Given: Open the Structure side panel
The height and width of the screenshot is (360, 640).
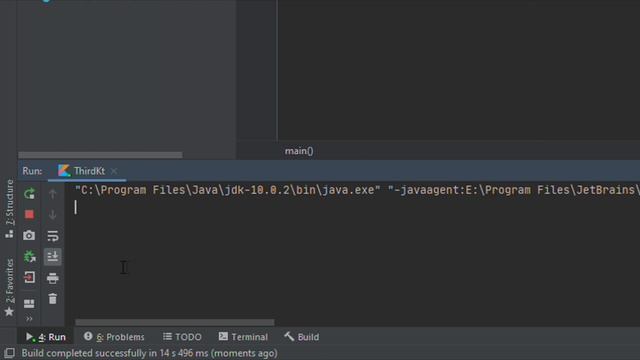Looking at the screenshot, I should [x=9, y=208].
